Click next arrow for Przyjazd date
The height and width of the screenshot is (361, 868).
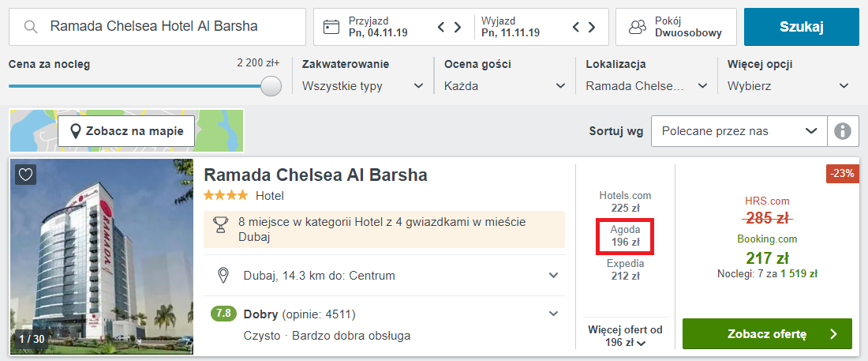457,28
